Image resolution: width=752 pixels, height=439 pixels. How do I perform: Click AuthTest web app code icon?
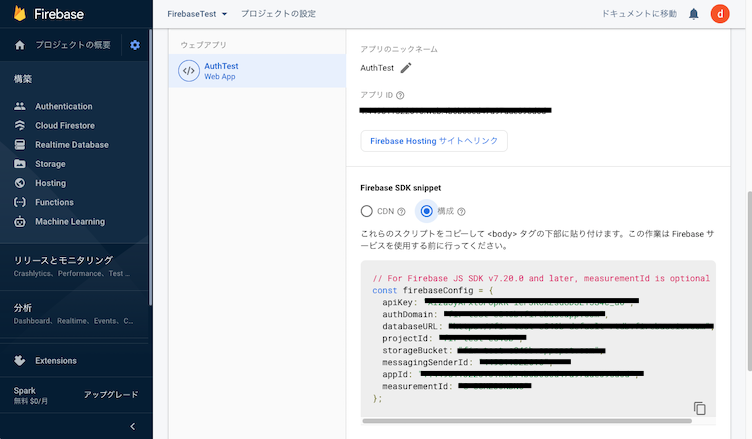click(189, 71)
